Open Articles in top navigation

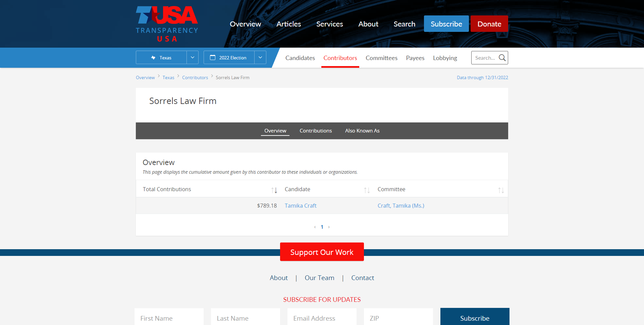288,24
